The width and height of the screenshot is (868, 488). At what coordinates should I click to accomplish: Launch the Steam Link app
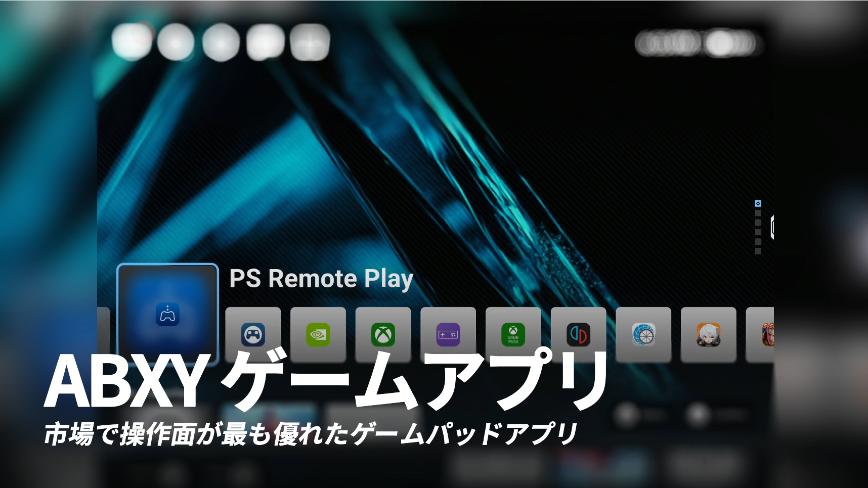point(253,334)
